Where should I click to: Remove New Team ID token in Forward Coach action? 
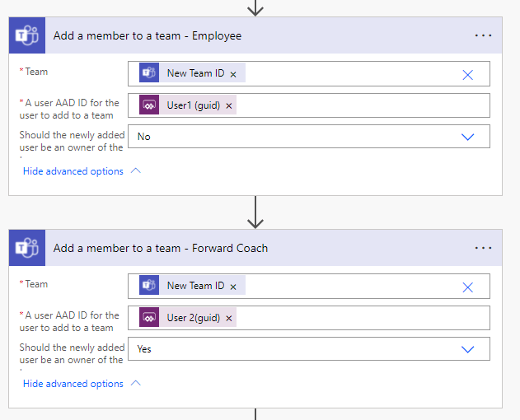(x=233, y=287)
